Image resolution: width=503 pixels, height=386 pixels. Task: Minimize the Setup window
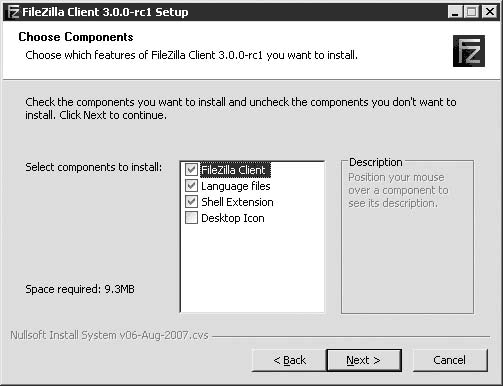click(455, 12)
